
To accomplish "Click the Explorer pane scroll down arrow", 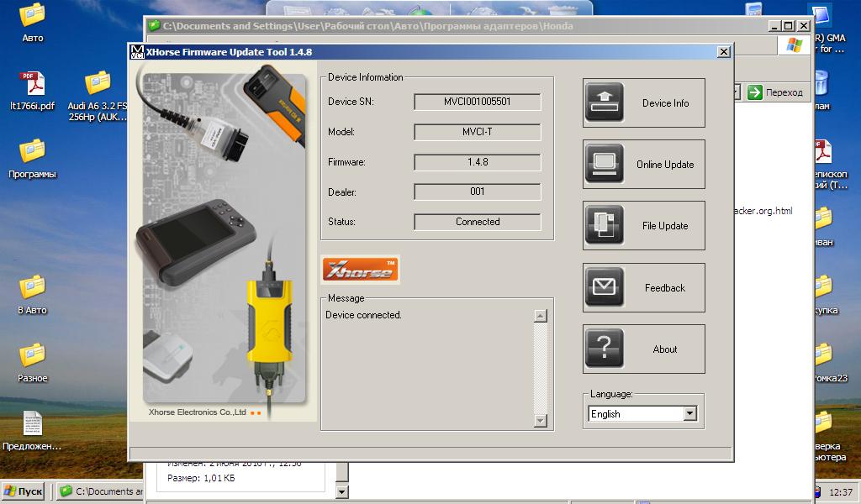I will [x=341, y=491].
